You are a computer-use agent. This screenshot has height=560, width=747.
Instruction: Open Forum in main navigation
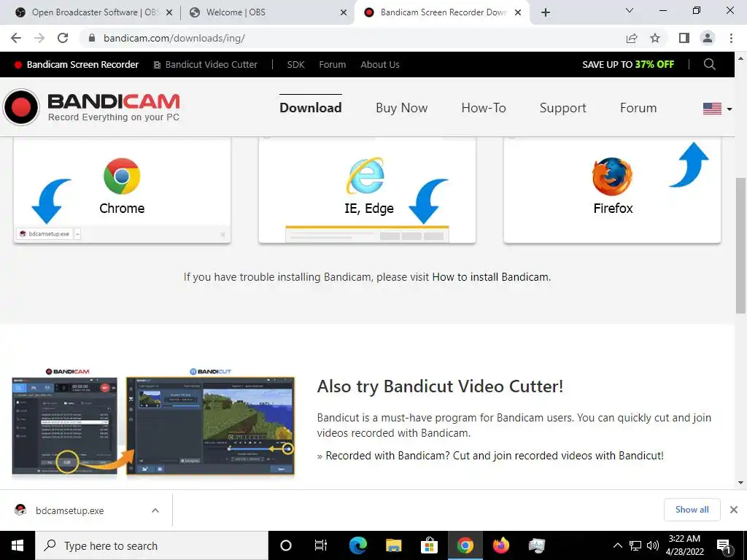click(x=638, y=108)
